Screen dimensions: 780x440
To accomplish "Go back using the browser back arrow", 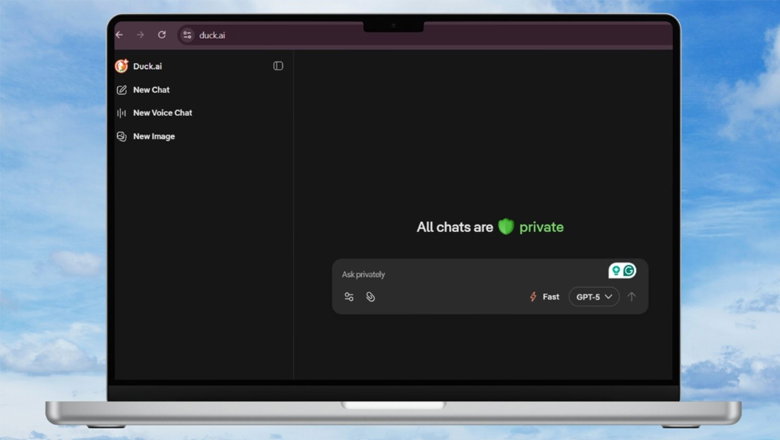I will 119,35.
